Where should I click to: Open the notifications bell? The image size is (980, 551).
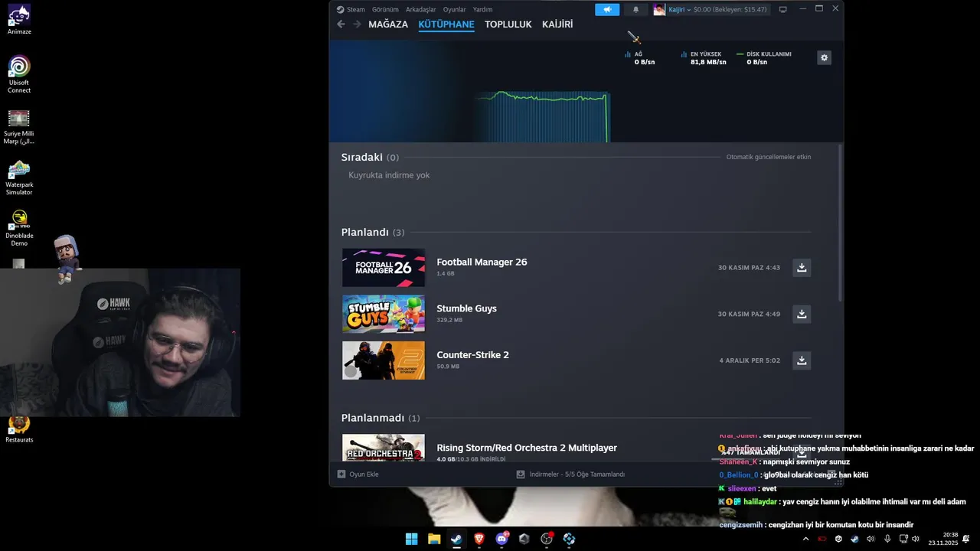(635, 9)
